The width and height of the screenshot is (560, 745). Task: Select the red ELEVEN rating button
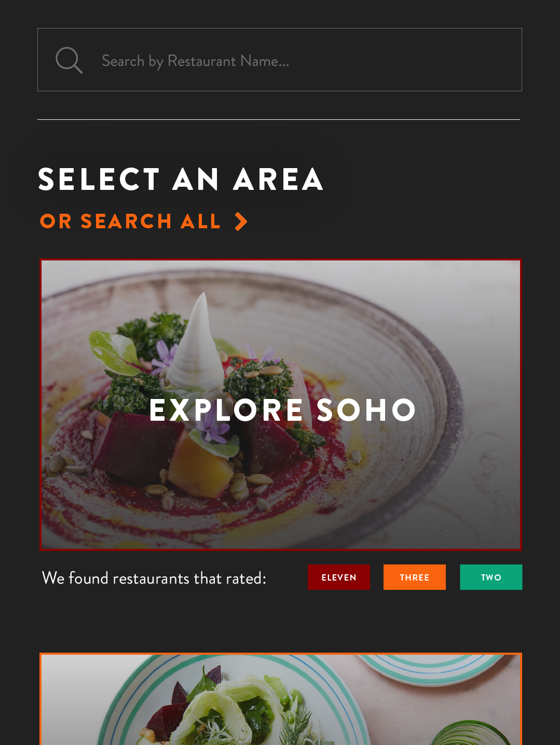click(x=339, y=577)
